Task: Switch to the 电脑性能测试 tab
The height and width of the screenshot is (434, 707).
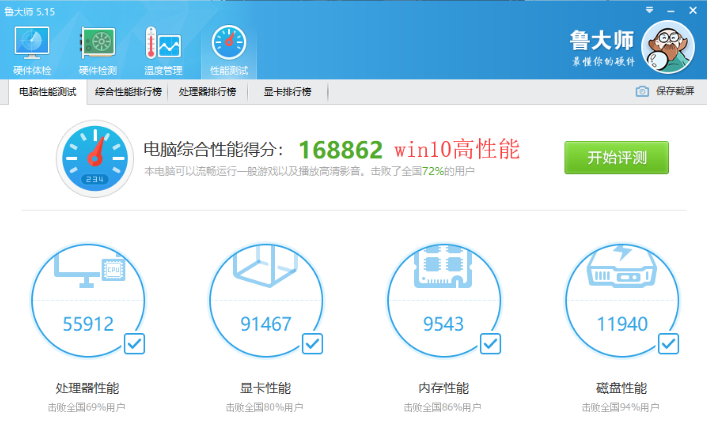Action: (48, 92)
